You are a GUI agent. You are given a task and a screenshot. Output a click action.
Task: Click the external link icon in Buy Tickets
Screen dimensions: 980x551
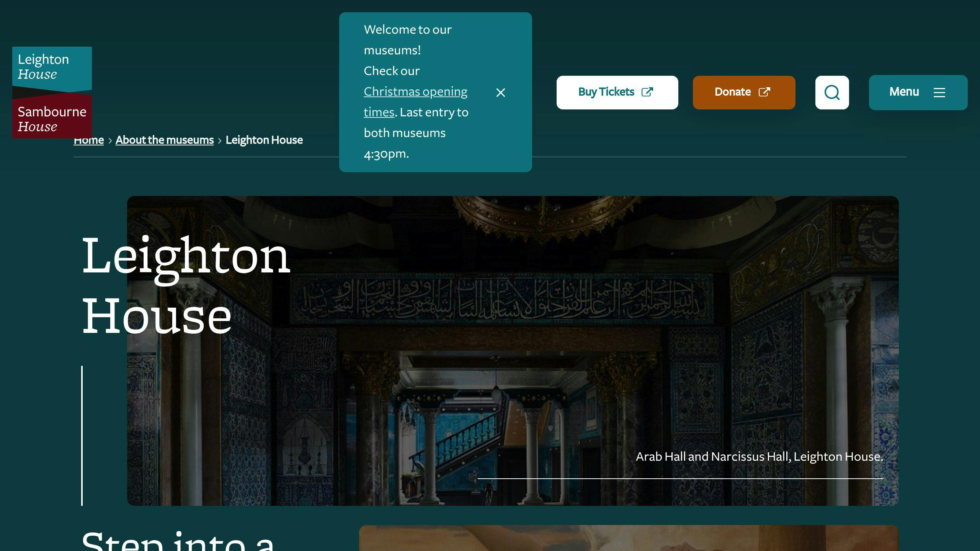pyautogui.click(x=647, y=92)
